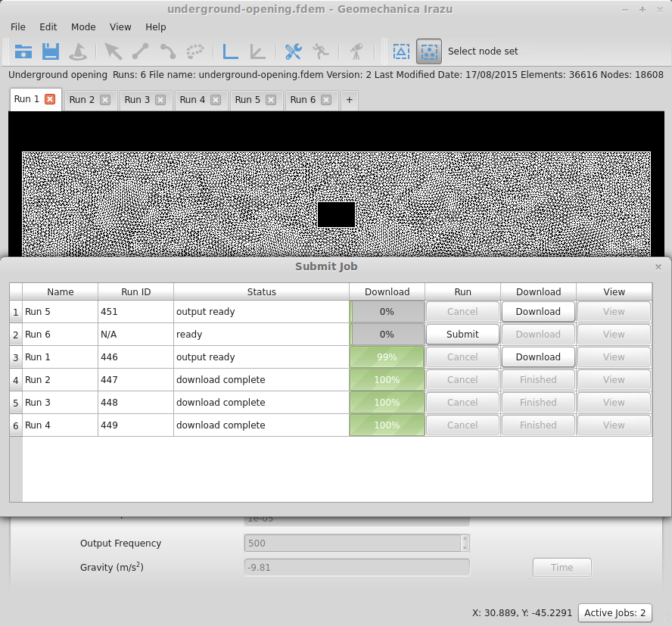This screenshot has height=626, width=672.
Task: Toggle the select element set button
Action: point(401,51)
